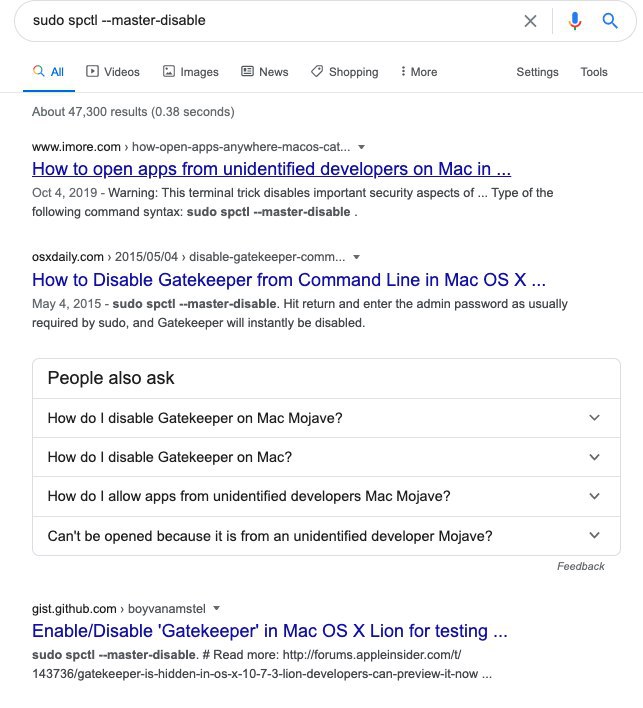The height and width of the screenshot is (708, 643).
Task: Start voice search with microphone icon
Action: click(x=575, y=21)
